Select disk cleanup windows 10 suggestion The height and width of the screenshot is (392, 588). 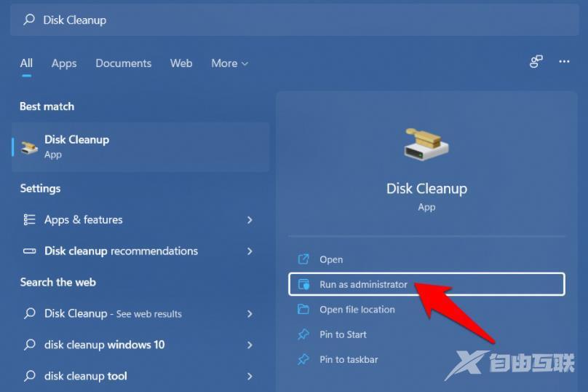(x=140, y=345)
